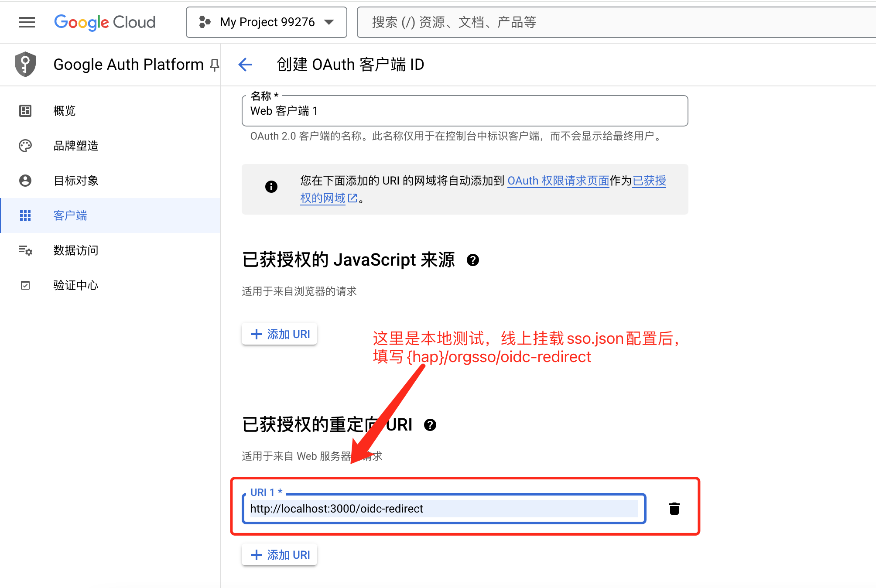The image size is (876, 588).
Task: Pin Google Auth Platform with the pin icon
Action: tap(214, 65)
